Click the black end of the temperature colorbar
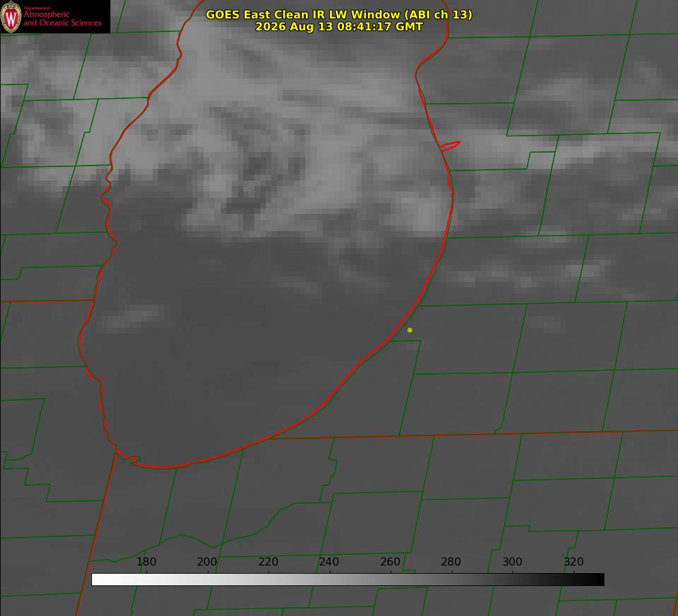The image size is (678, 616). pyautogui.click(x=598, y=580)
